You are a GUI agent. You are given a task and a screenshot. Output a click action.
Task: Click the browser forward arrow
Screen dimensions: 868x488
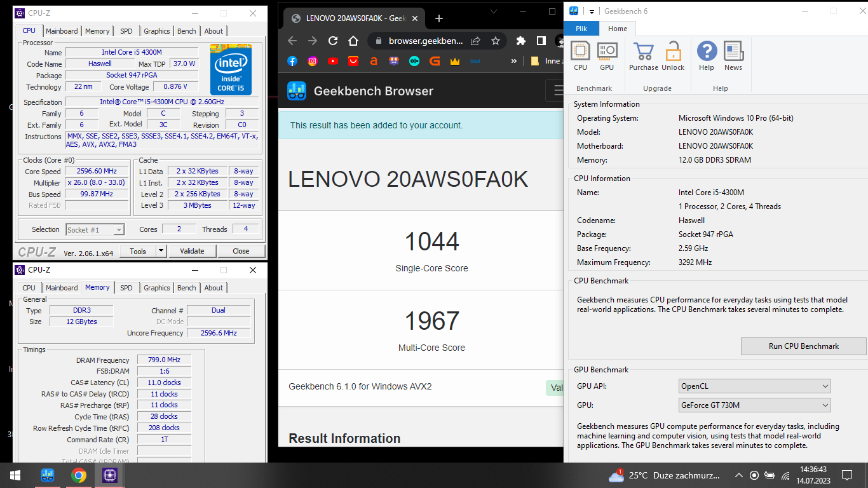pos(313,41)
